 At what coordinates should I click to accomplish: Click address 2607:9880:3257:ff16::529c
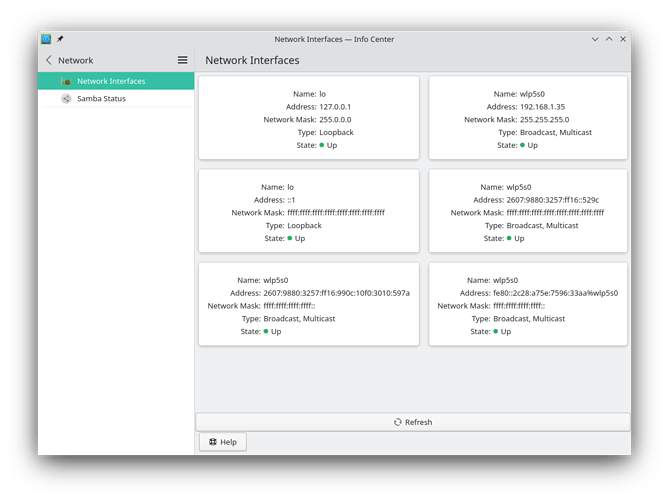coord(553,200)
